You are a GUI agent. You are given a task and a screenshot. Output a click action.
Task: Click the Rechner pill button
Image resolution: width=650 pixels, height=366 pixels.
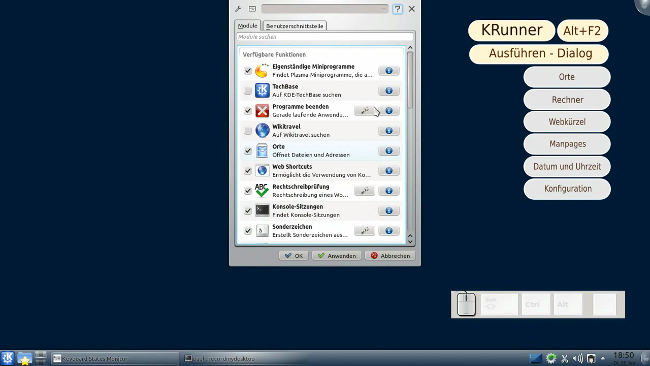567,99
